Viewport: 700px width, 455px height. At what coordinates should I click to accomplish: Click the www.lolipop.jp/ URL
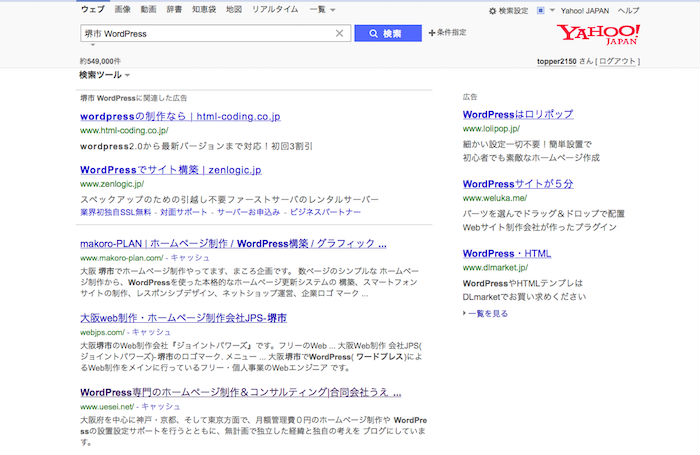(491, 129)
